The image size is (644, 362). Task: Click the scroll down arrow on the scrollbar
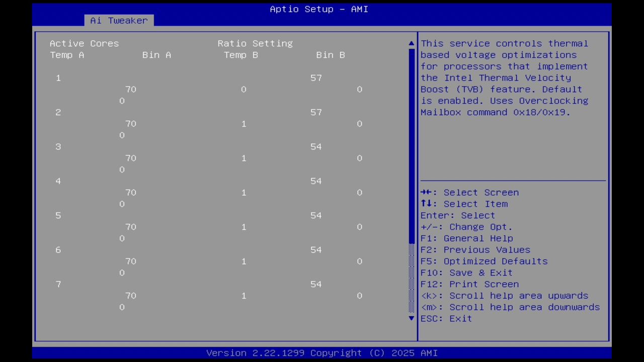click(x=411, y=318)
